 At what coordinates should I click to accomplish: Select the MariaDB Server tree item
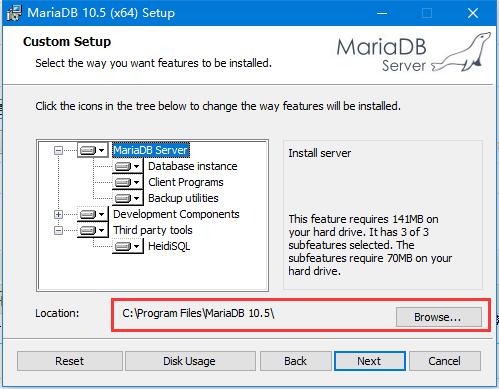(x=151, y=150)
